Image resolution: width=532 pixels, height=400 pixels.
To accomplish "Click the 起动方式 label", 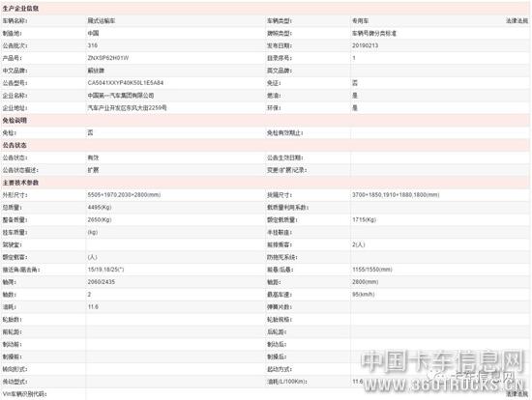I will click(x=280, y=369).
